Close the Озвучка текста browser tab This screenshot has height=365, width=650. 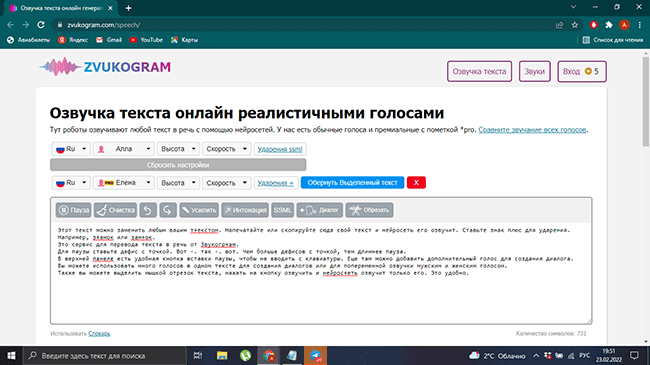[x=110, y=8]
